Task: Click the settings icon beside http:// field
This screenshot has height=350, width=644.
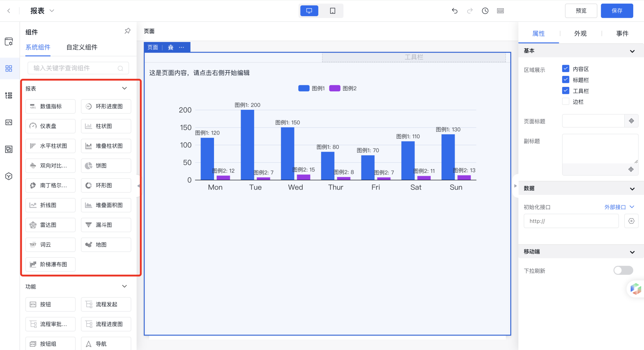Action: (631, 221)
